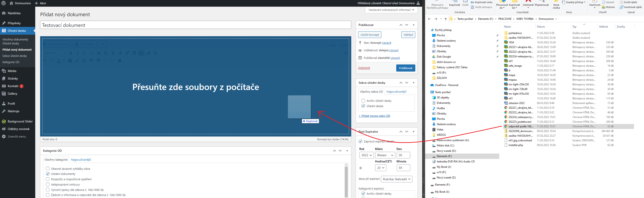Open the Rok 2022 dropdown
This screenshot has height=198, width=644.
(x=366, y=155)
